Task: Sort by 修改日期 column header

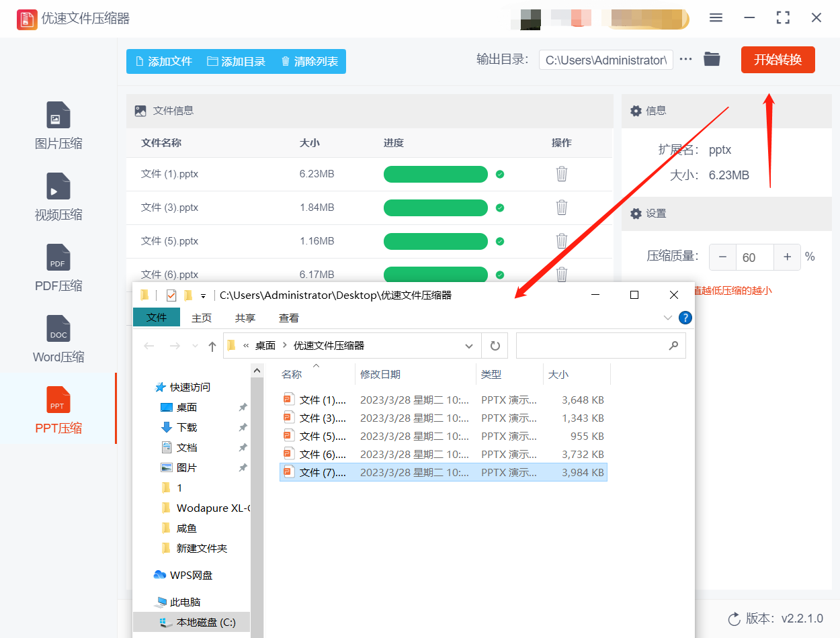Action: coord(415,374)
